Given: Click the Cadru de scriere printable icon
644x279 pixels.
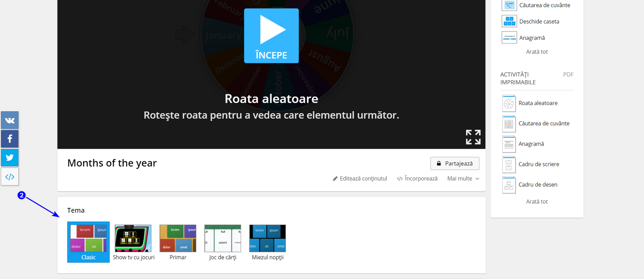Looking at the screenshot, I should (509, 164).
